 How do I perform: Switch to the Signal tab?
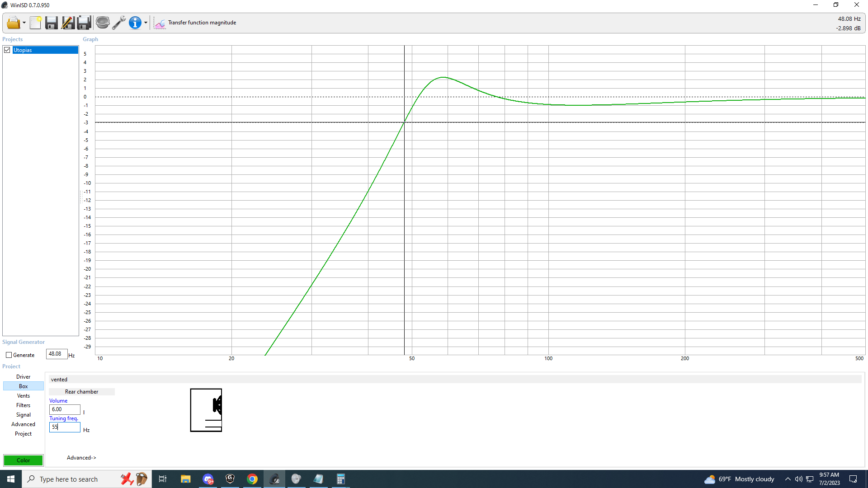click(24, 415)
